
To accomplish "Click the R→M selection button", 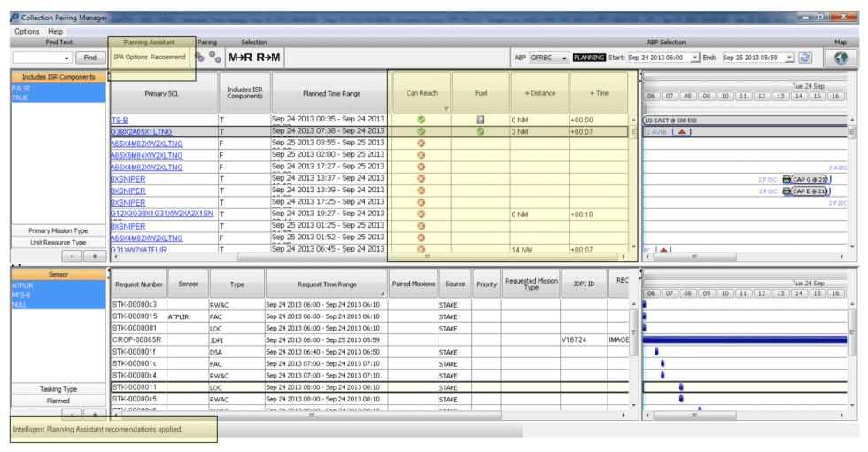I will 267,58.
